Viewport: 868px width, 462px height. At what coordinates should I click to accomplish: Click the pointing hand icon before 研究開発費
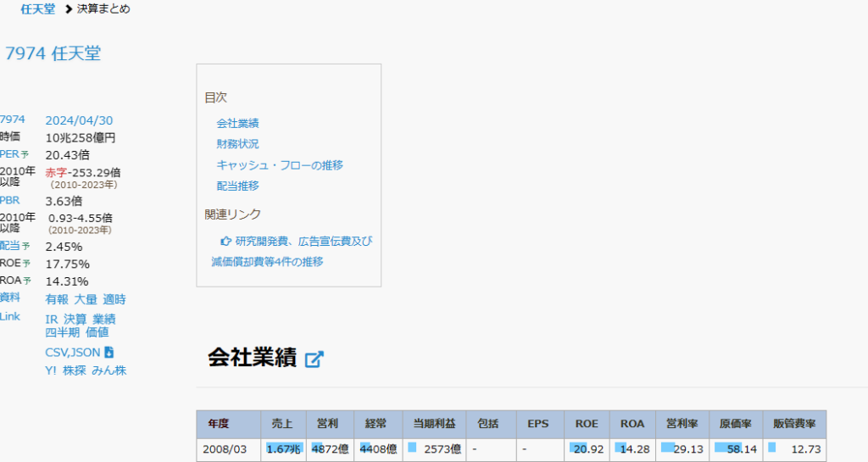(225, 242)
